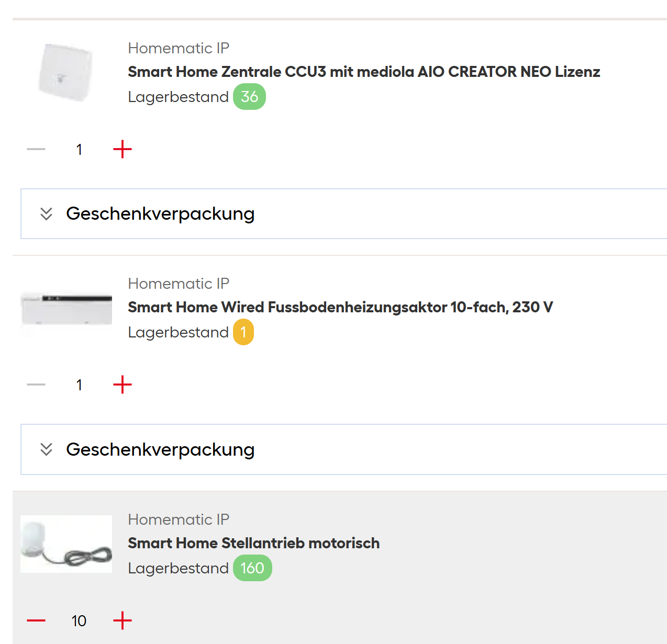Image resolution: width=667 pixels, height=644 pixels.
Task: Click green stock badge showing 36
Action: (249, 97)
